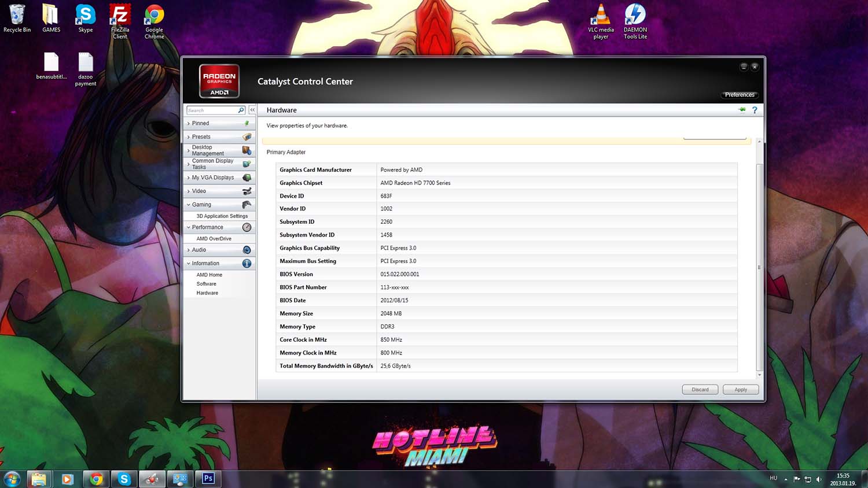Click the scrollbar up arrow in Hardware panel
The height and width of the screenshot is (488, 868).
[x=759, y=142]
